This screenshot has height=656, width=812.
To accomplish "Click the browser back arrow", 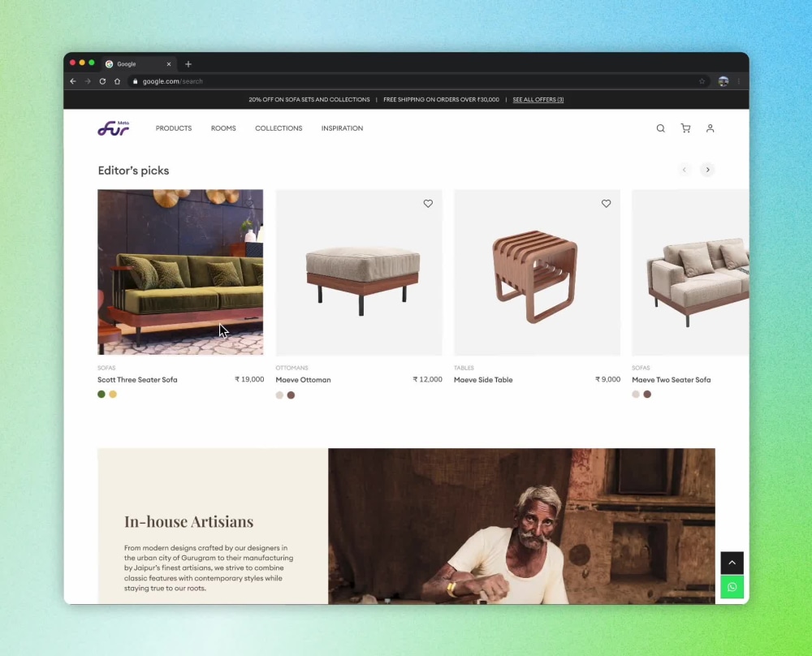I will click(72, 81).
